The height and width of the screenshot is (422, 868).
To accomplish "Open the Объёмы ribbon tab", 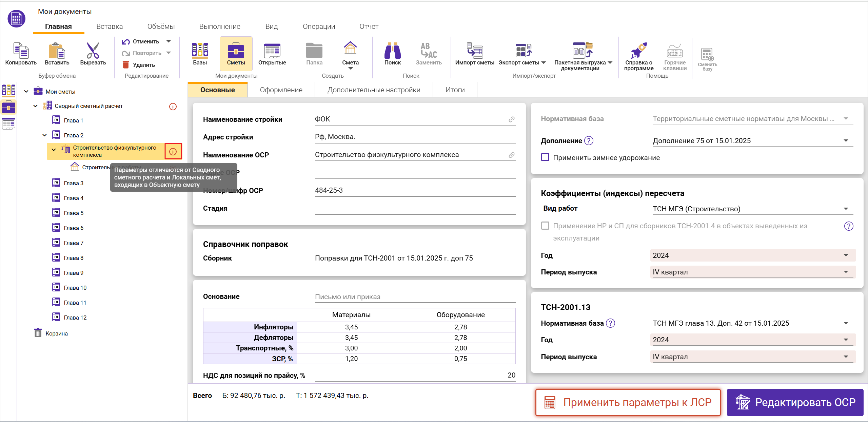I will [161, 26].
